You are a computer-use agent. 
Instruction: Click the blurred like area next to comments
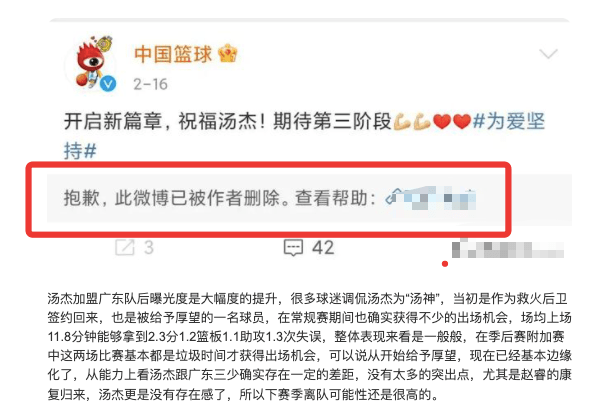pyautogui.click(x=508, y=249)
